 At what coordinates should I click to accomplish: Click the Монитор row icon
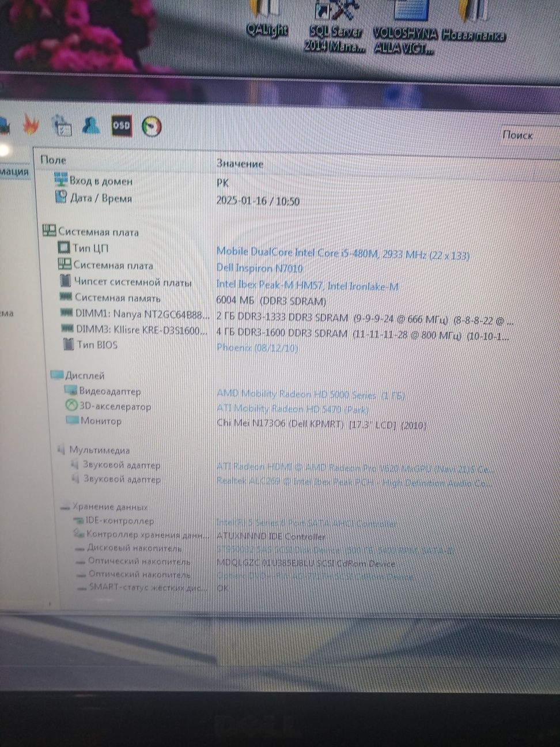tap(72, 421)
